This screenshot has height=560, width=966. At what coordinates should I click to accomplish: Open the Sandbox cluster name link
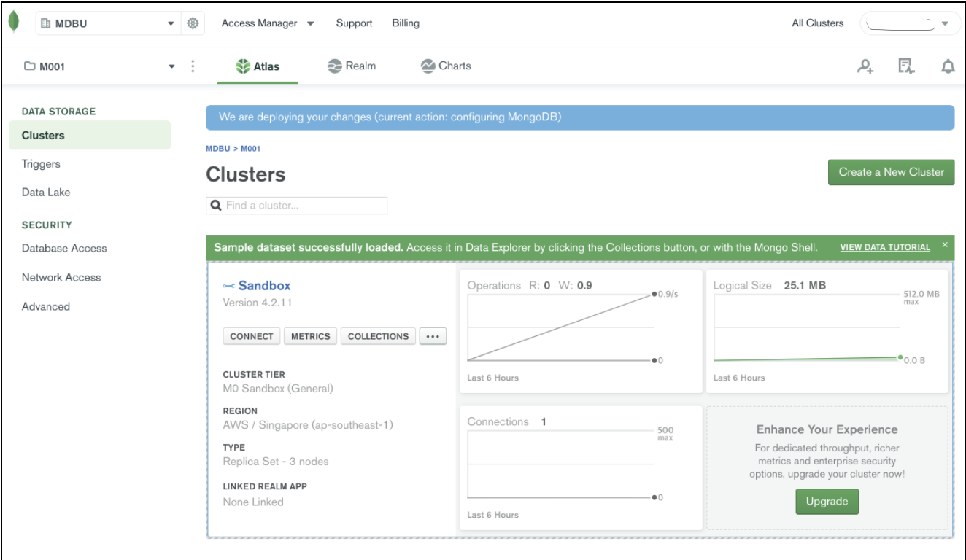(264, 286)
